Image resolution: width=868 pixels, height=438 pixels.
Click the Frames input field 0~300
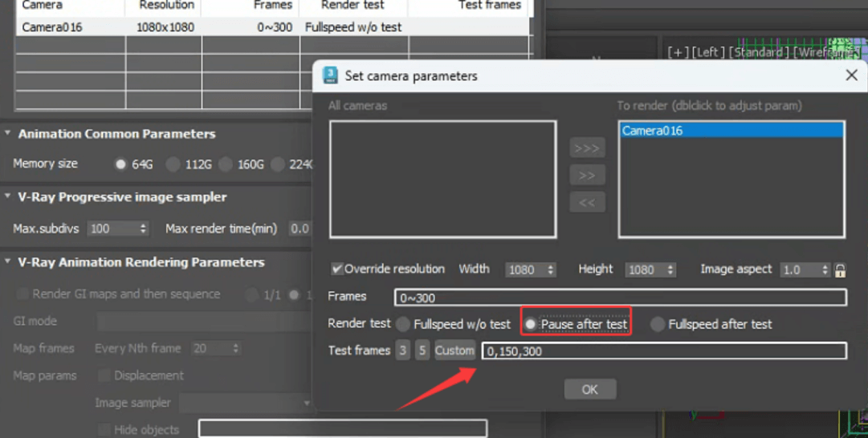[620, 298]
